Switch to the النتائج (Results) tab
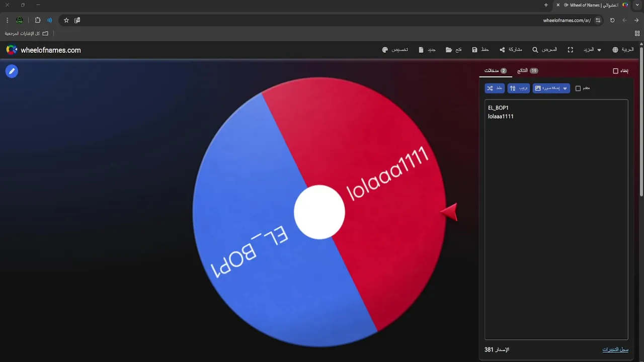 (528, 71)
